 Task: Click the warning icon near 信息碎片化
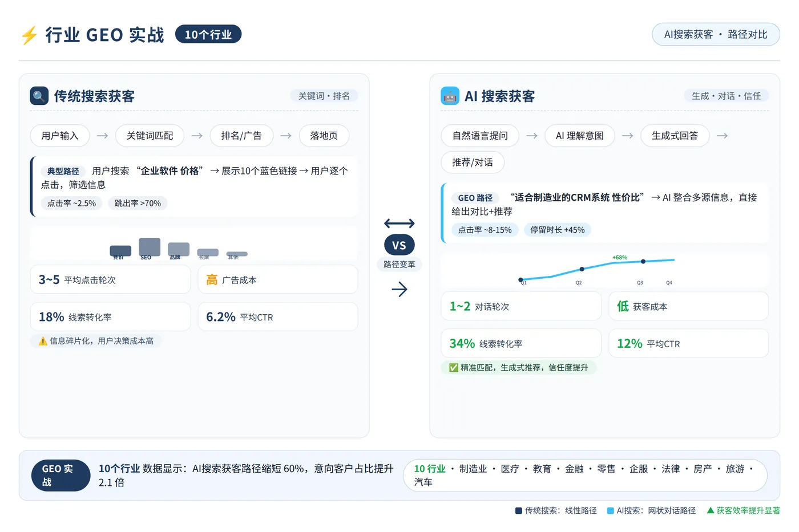point(43,341)
